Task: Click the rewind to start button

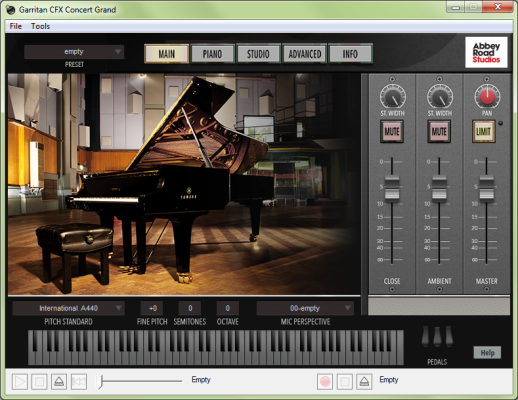Action: tap(79, 381)
